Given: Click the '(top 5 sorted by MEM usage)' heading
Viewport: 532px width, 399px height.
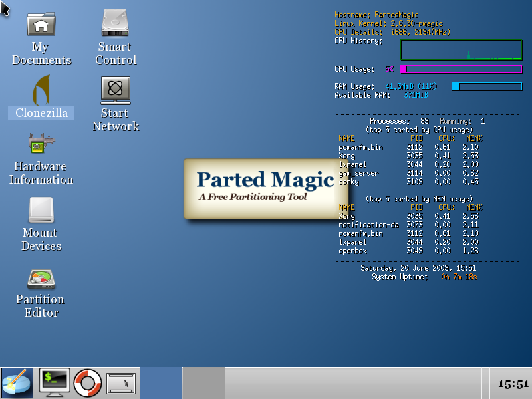Looking at the screenshot, I should 419,199.
